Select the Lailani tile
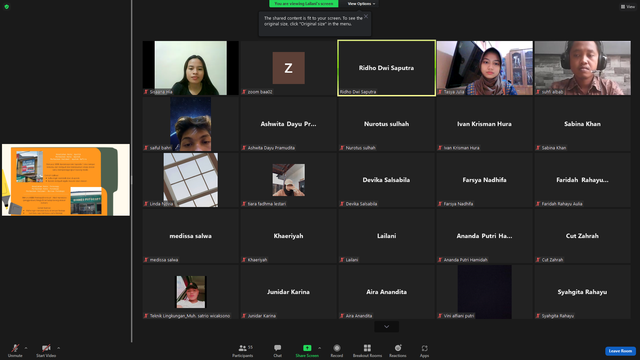The width and height of the screenshot is (640, 360). coord(387,236)
